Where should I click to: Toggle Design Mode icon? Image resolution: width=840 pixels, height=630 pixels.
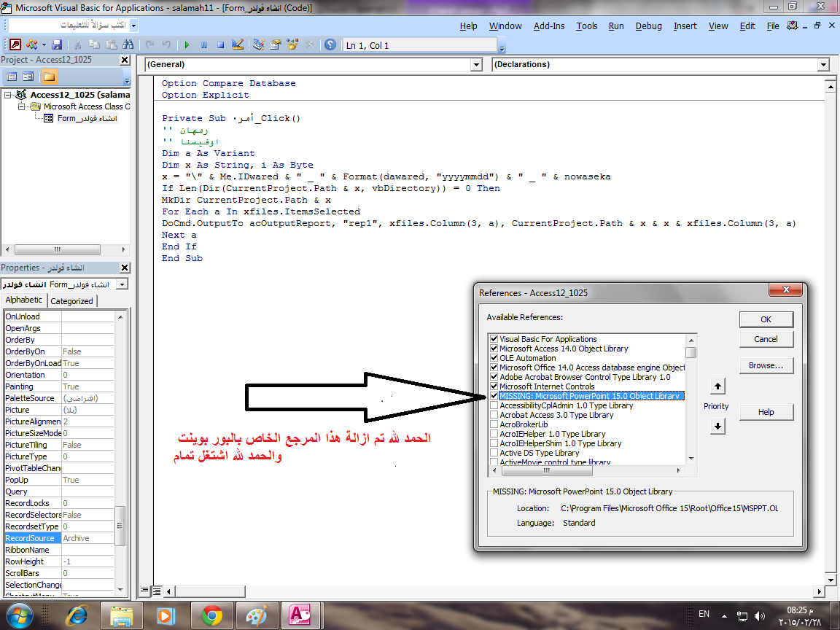tap(237, 45)
